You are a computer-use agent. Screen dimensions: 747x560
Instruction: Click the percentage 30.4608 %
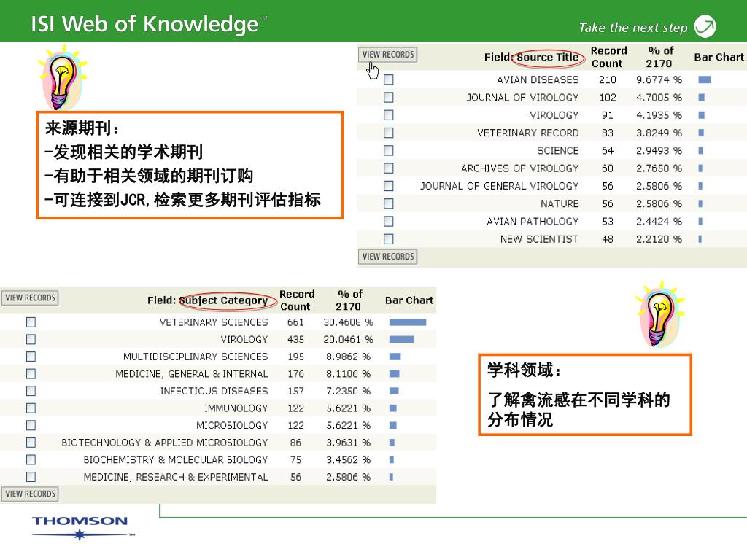348,322
